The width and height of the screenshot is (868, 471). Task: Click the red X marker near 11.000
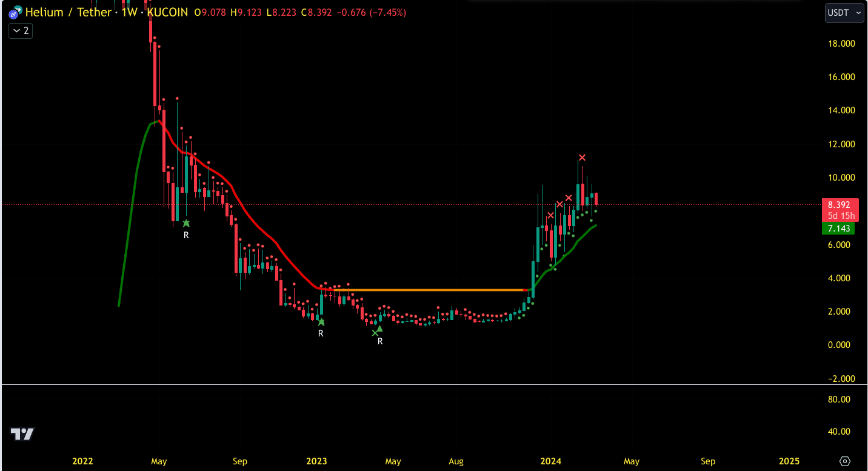(x=582, y=158)
